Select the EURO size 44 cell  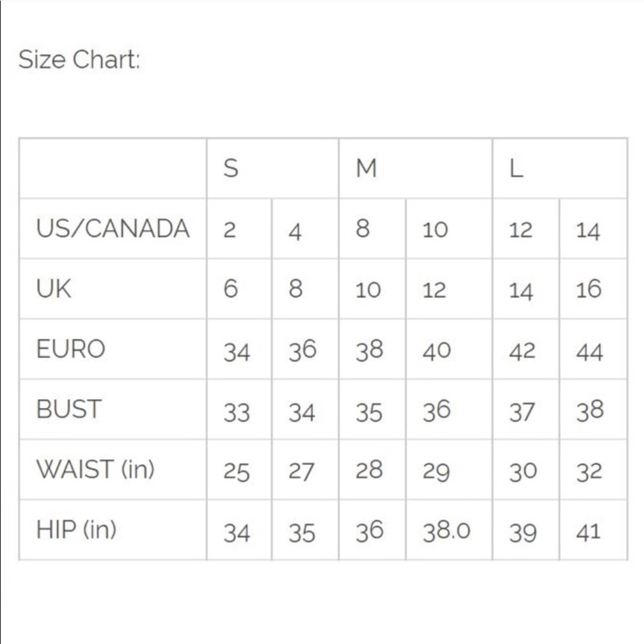[x=589, y=351]
